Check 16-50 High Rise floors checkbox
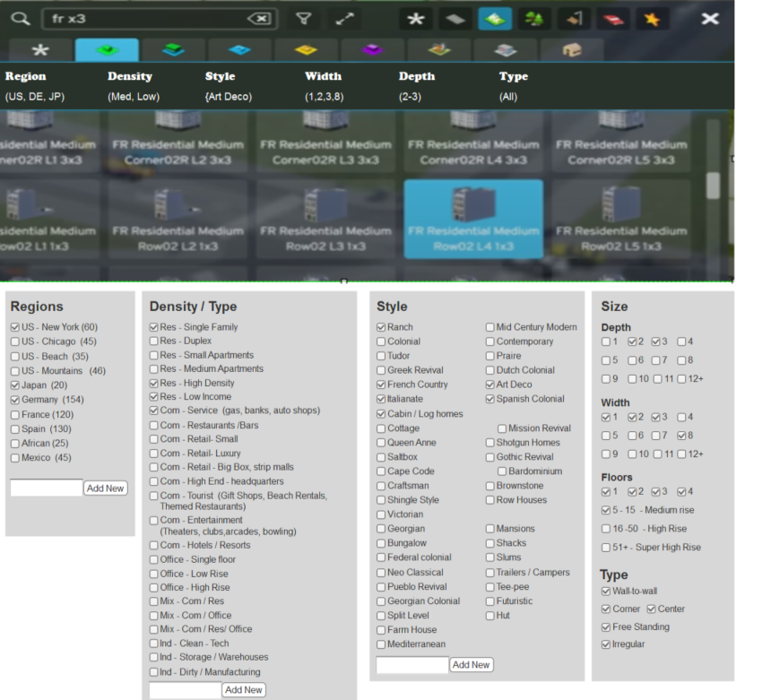The height and width of the screenshot is (700, 771). coord(606,529)
